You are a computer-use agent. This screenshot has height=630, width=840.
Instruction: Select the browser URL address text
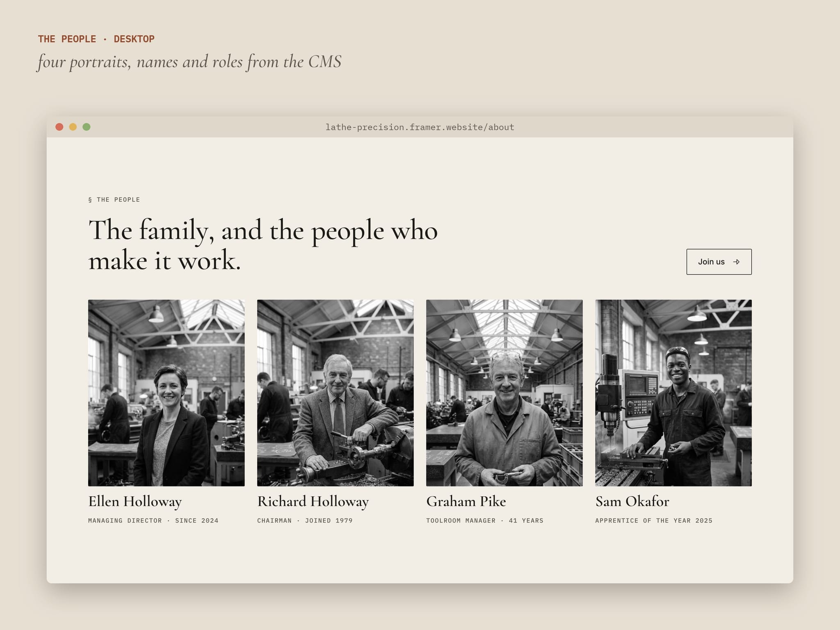[x=420, y=127]
